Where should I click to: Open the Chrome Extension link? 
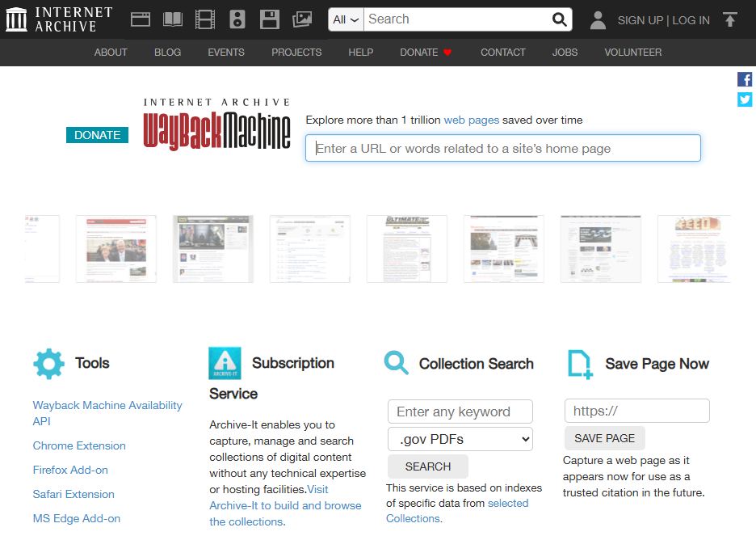click(x=79, y=445)
